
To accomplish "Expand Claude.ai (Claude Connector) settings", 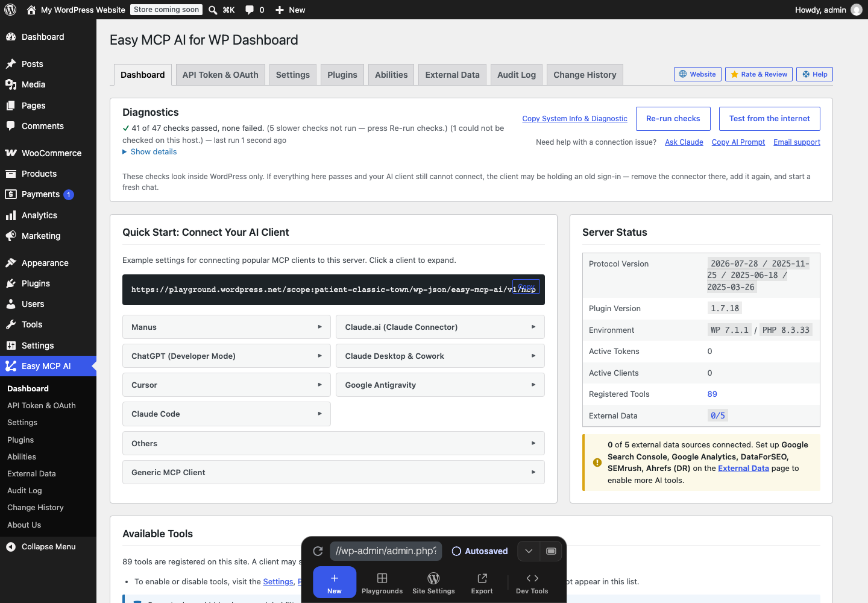I will 440,327.
